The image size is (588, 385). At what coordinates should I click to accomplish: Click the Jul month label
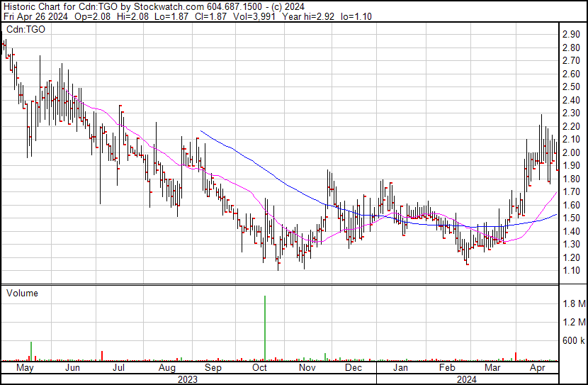coord(118,368)
